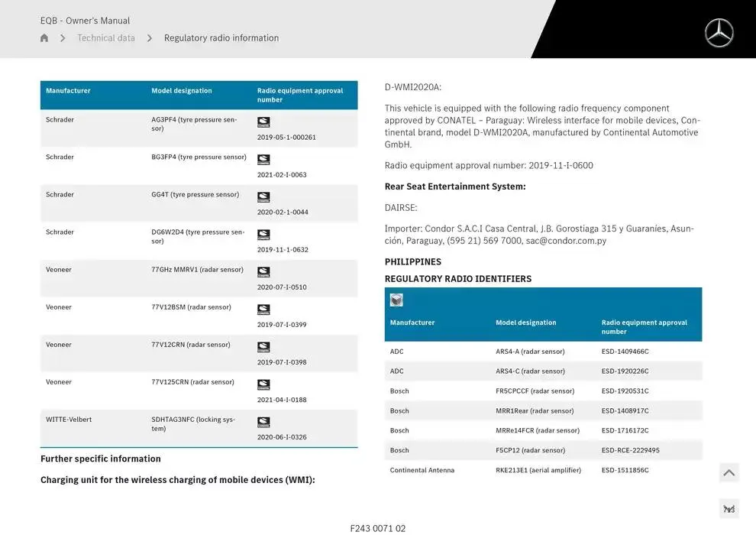This screenshot has width=756, height=535.
Task: Open the approval icon beside 77V125CRN
Action: (x=263, y=384)
